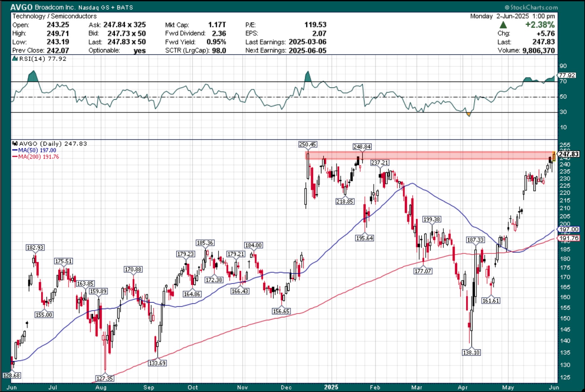Viewport: 585px width, 392px height.
Task: Click the blue 197.00 tag on right axis
Action: tap(569, 229)
